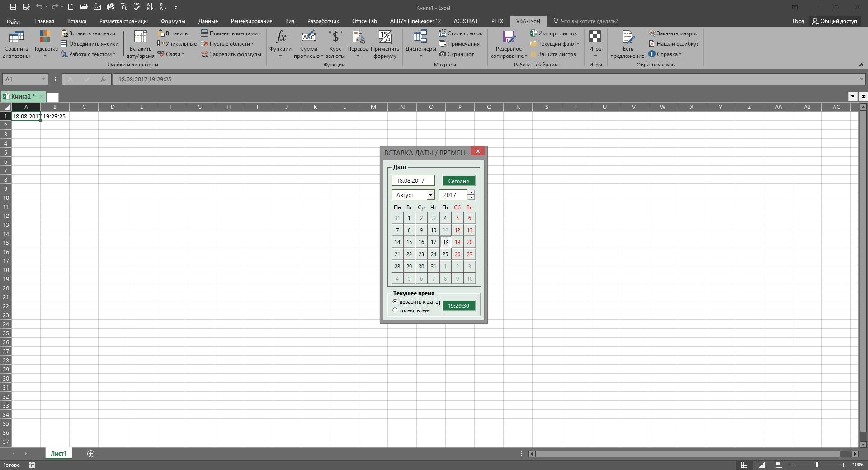The width and height of the screenshot is (868, 470).
Task: Create a new blank workbook from toolbar
Action: (x=71, y=7)
